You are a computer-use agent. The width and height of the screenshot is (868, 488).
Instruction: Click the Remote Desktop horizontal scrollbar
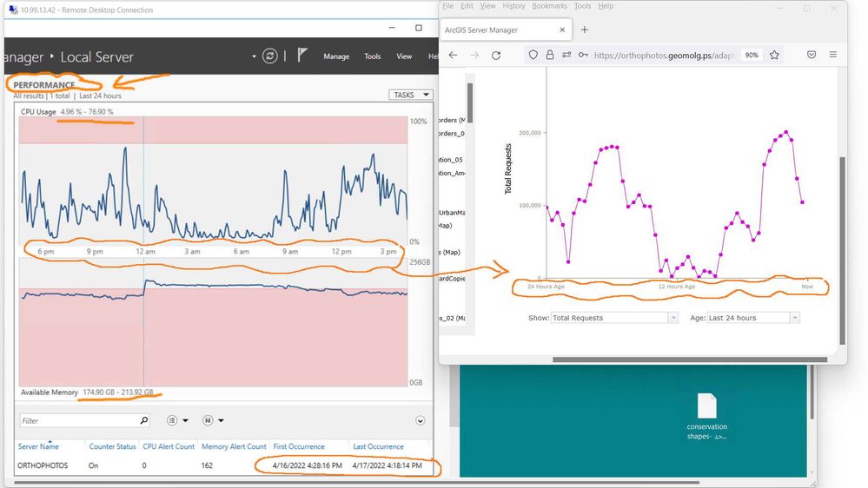point(357,482)
